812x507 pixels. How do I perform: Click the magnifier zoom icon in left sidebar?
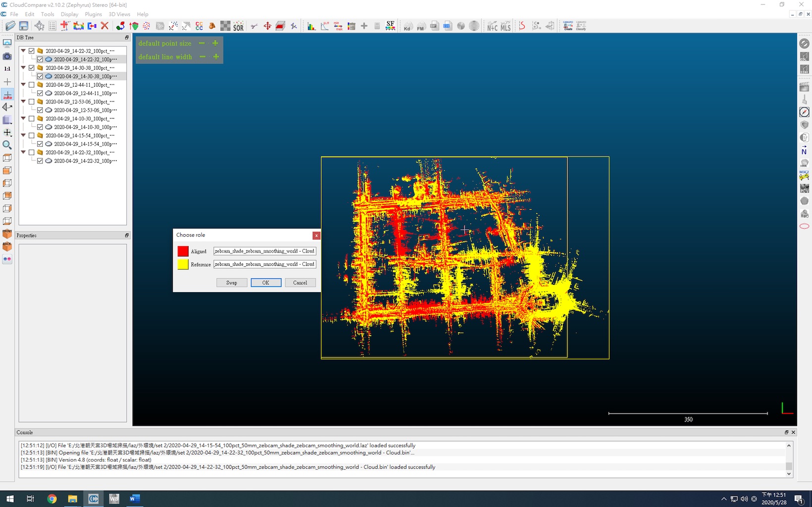7,145
